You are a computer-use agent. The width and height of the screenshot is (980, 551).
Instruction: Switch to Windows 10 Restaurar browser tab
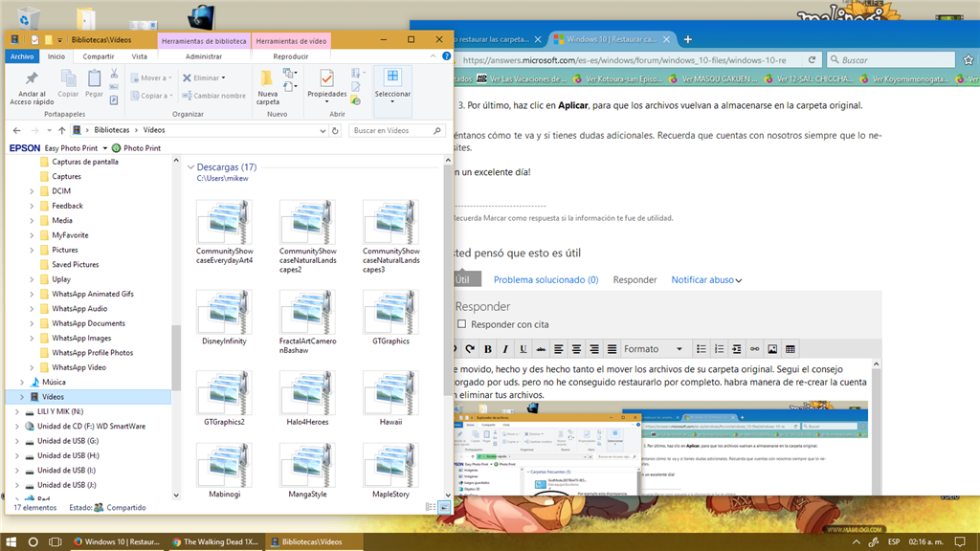612,38
